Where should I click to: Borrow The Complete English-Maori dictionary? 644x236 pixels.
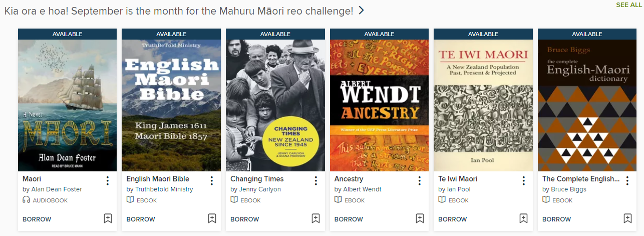556,219
